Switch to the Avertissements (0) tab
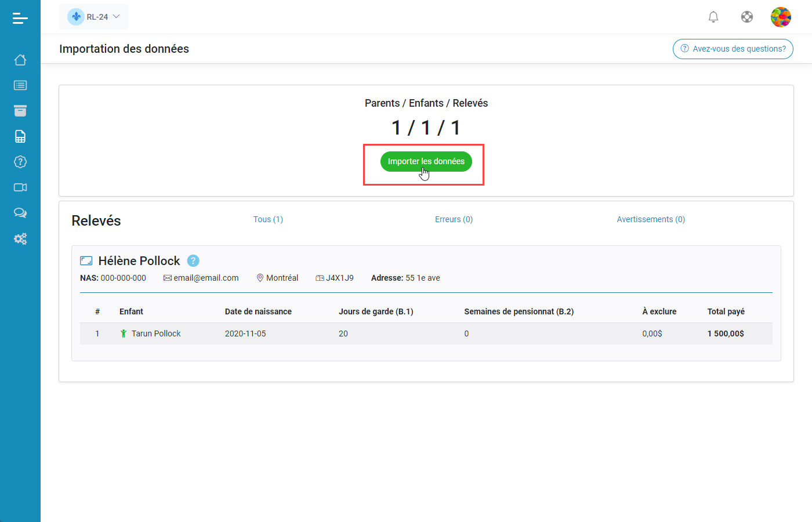 pos(651,219)
